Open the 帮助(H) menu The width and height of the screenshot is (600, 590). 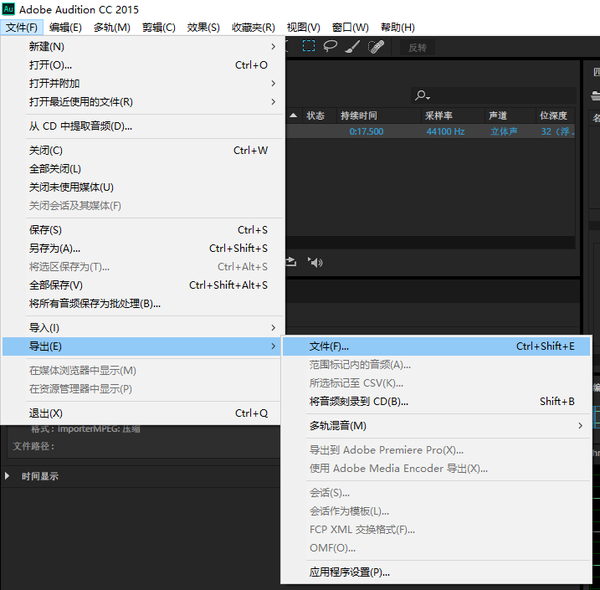coord(398,28)
